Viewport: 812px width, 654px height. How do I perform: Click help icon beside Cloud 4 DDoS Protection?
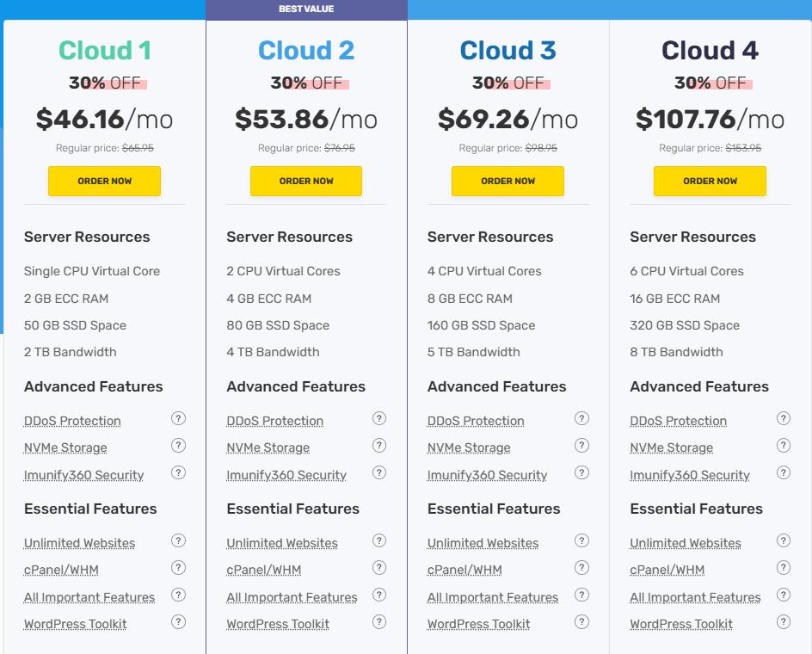[783, 419]
